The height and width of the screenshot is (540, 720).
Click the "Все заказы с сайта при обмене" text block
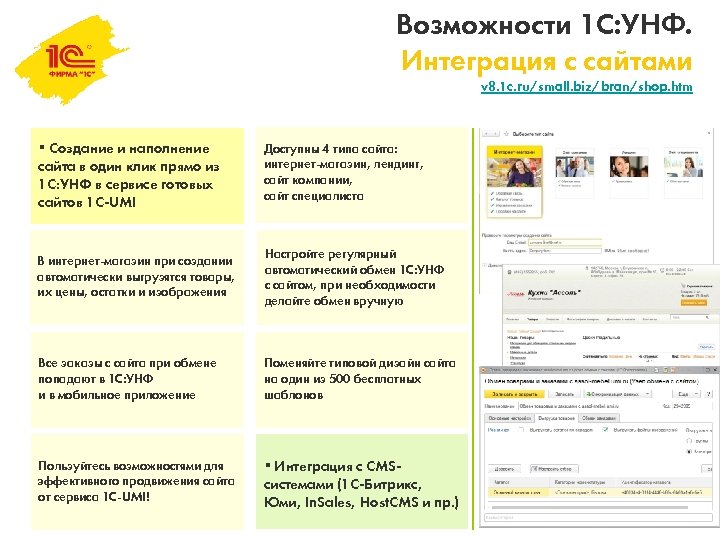point(137,380)
